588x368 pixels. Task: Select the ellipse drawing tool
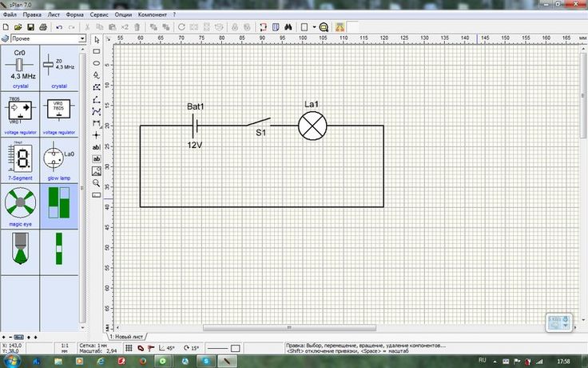pos(97,63)
